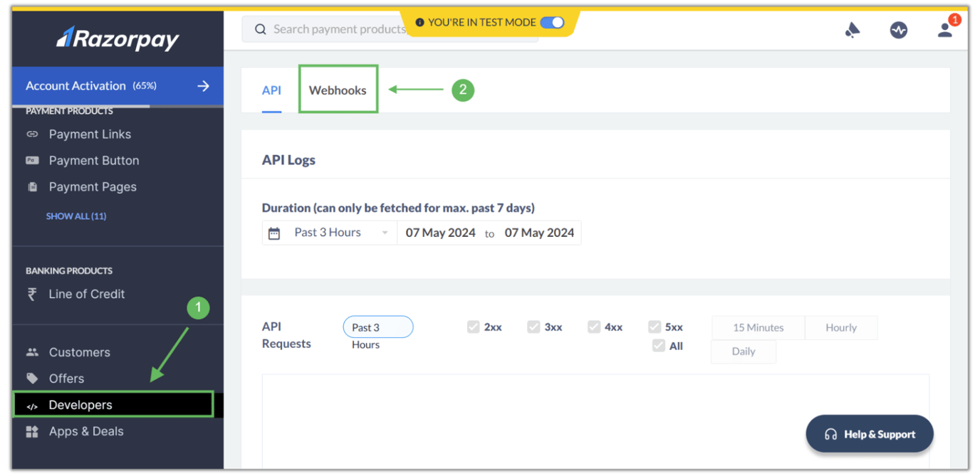This screenshot has width=980, height=476.
Task: Click the activity status pulse icon
Action: coord(899,30)
